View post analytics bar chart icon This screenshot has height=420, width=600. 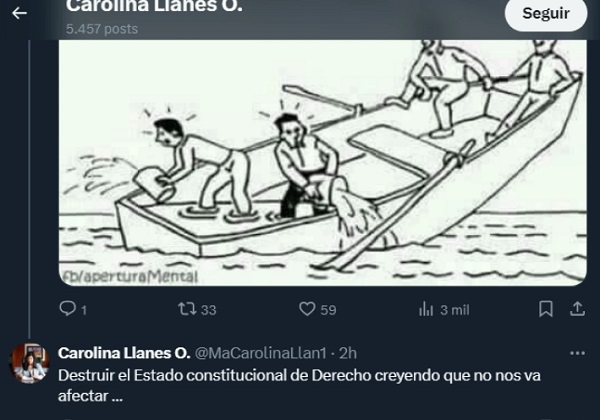click(x=426, y=309)
